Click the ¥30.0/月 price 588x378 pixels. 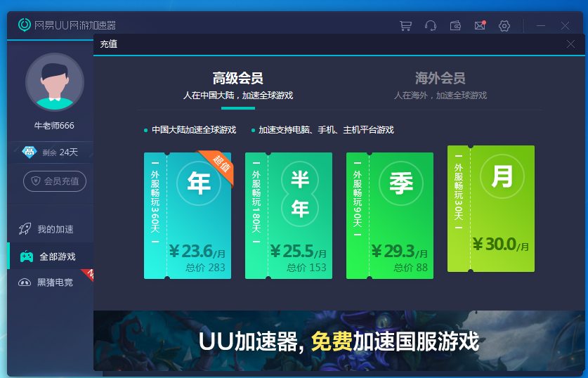click(x=501, y=245)
